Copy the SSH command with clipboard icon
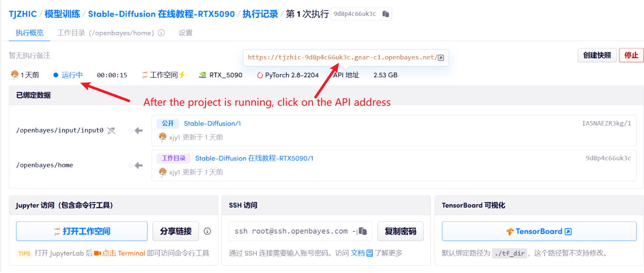 tap(363, 231)
